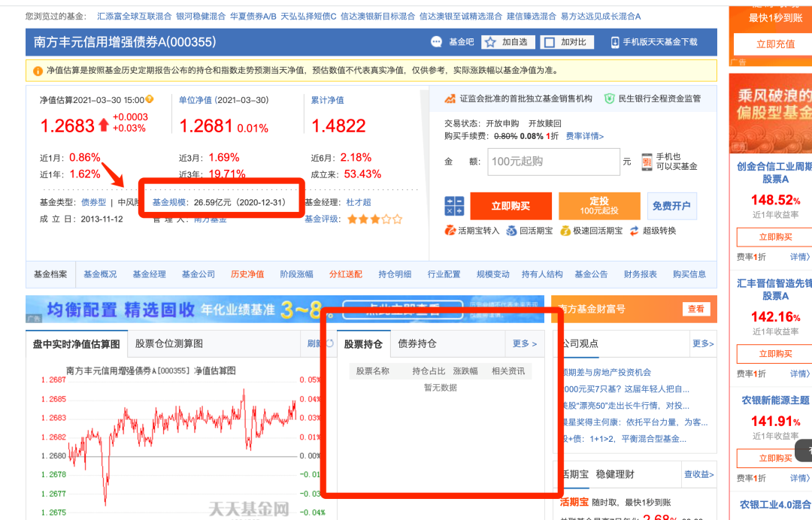Select the 股票持仓 tab
The image size is (812, 520).
pos(364,344)
